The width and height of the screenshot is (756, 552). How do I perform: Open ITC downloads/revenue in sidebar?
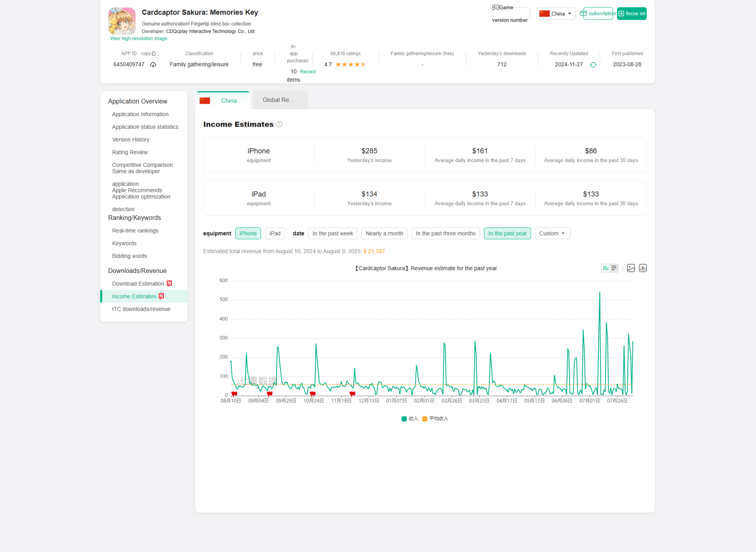[141, 309]
